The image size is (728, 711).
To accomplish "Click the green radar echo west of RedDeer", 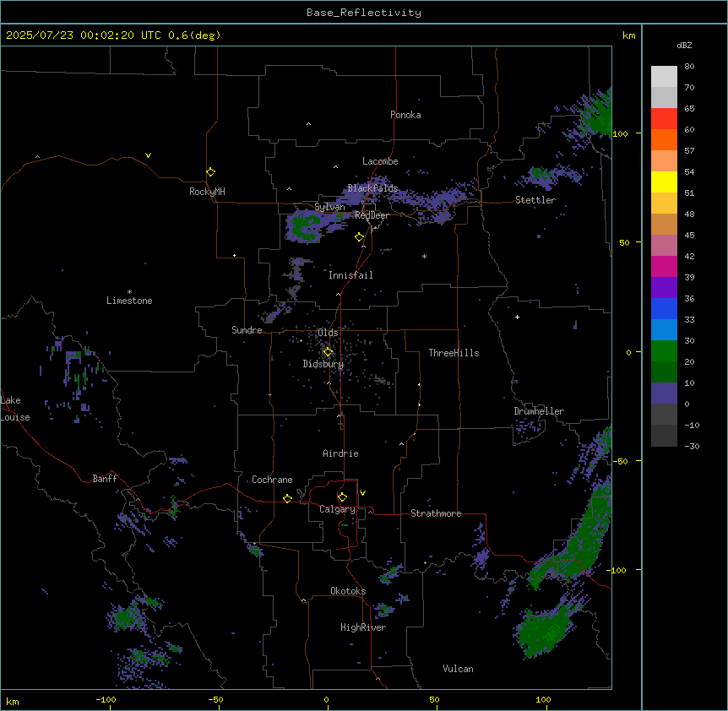I will (304, 227).
